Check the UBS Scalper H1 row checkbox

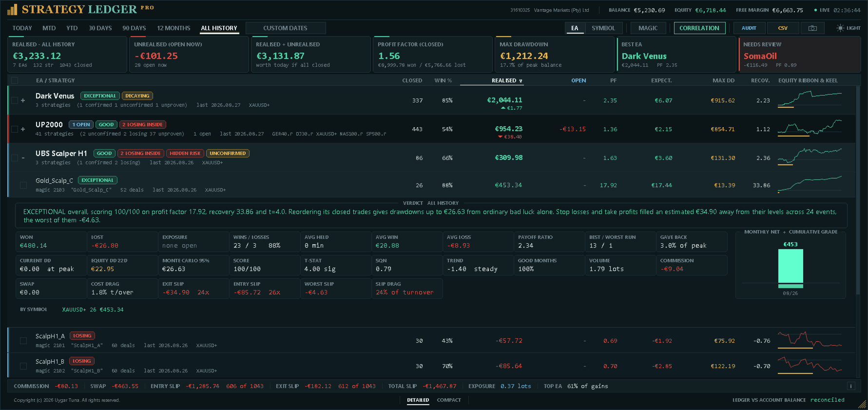(15, 158)
